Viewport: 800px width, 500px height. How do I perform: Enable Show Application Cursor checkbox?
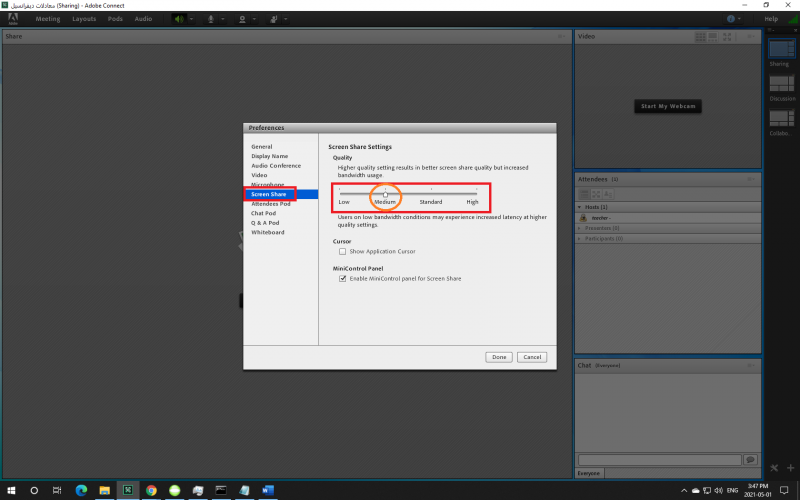click(x=342, y=251)
